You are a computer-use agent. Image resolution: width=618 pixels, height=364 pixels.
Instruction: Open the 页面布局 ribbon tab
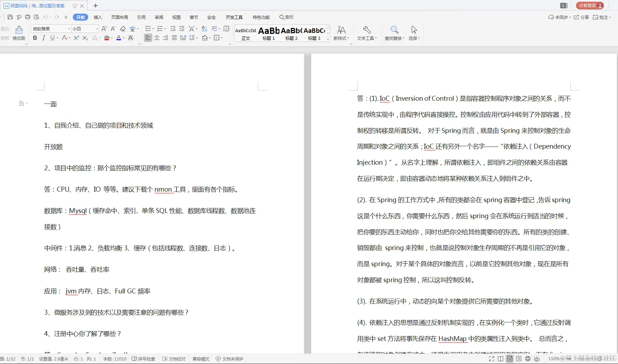[x=120, y=17]
